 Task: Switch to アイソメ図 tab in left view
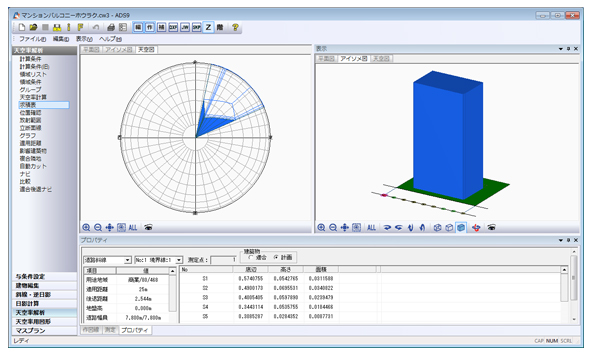click(119, 50)
